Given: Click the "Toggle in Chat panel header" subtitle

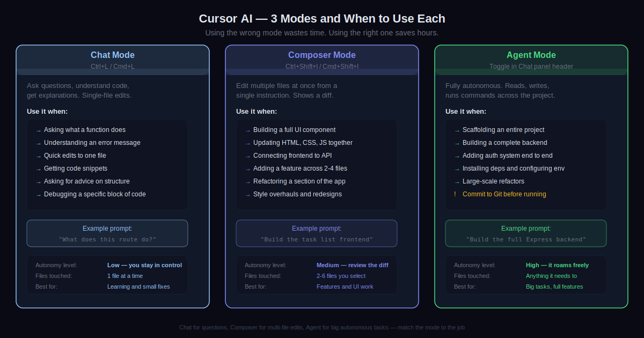Looking at the screenshot, I should tap(531, 67).
